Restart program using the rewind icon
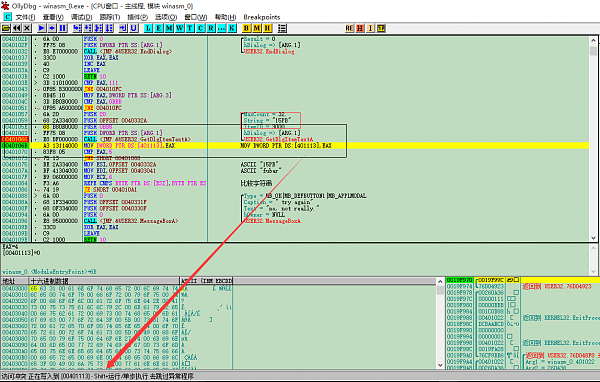 pos(16,28)
